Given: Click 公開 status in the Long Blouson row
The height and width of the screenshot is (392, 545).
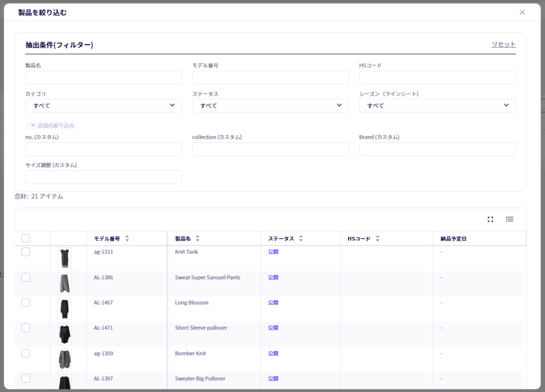Looking at the screenshot, I should pyautogui.click(x=273, y=302).
